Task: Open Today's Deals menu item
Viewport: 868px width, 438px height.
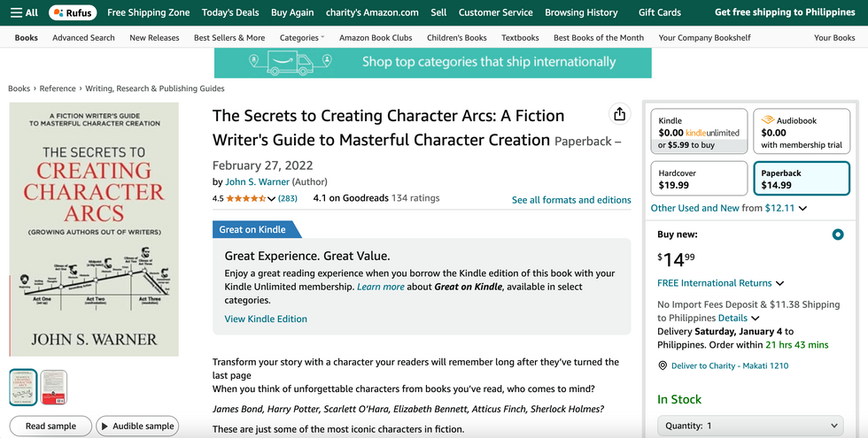Action: pos(230,12)
